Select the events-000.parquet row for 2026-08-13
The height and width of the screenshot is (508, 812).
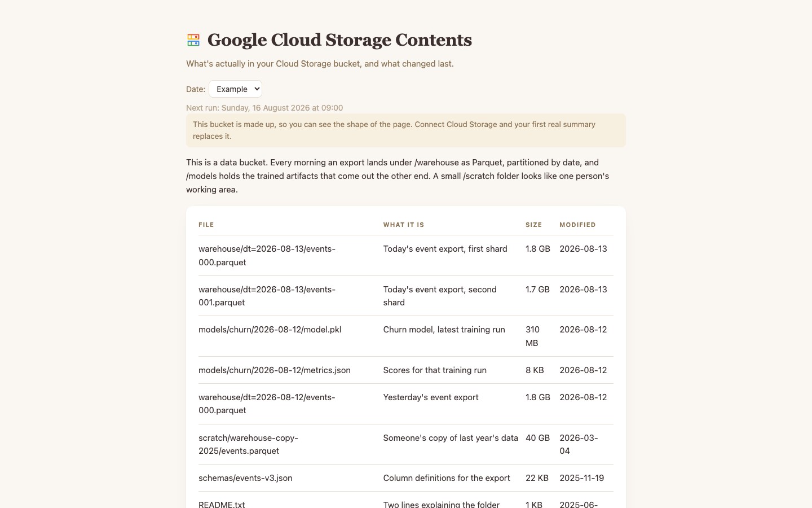pos(406,256)
